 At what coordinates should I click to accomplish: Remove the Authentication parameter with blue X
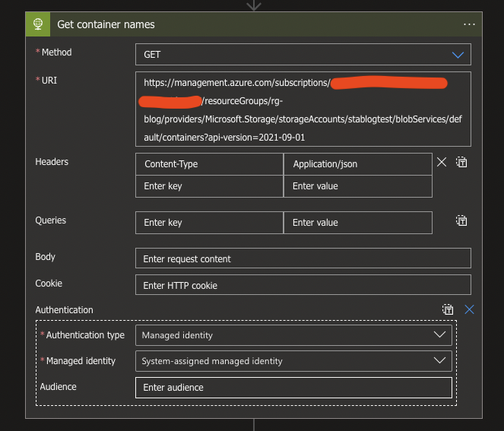point(469,309)
